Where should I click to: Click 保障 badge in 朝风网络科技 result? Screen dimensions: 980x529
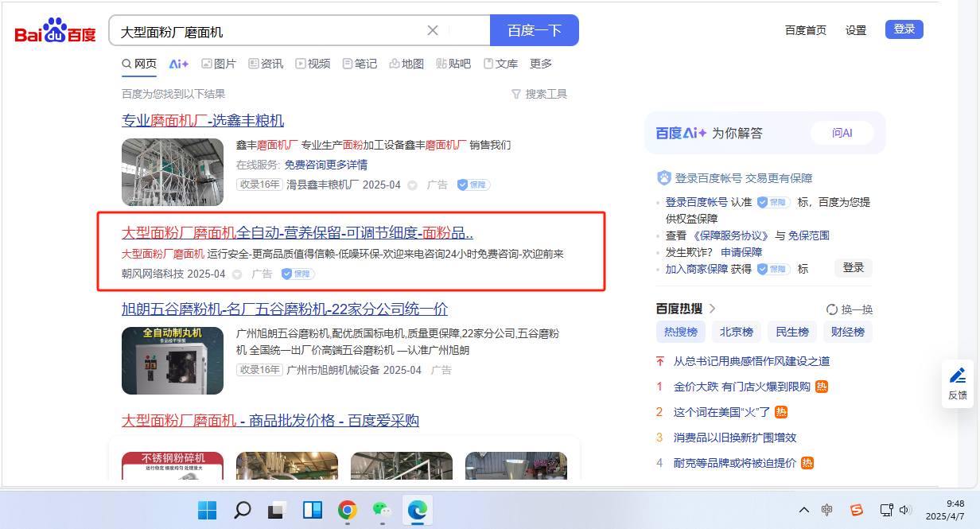[x=297, y=274]
